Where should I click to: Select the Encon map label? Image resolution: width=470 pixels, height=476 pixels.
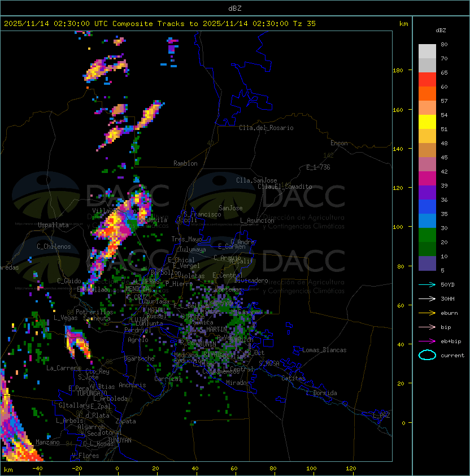click(339, 143)
